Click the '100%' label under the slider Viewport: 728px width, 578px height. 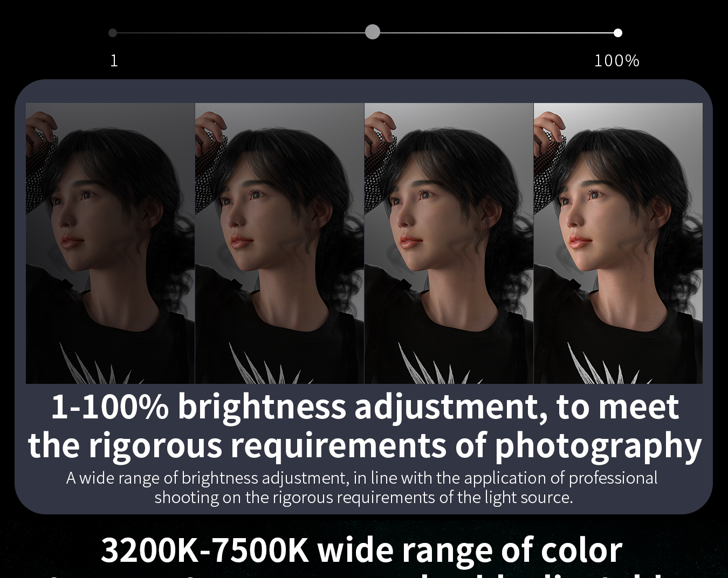click(617, 60)
